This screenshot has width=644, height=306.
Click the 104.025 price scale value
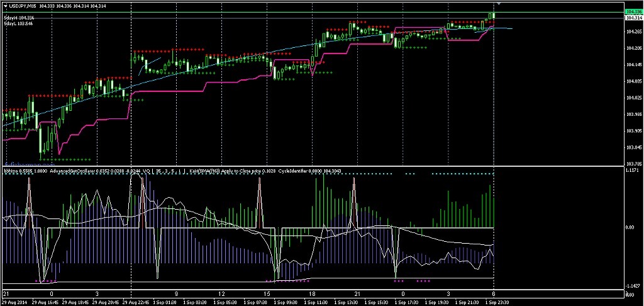(634, 98)
